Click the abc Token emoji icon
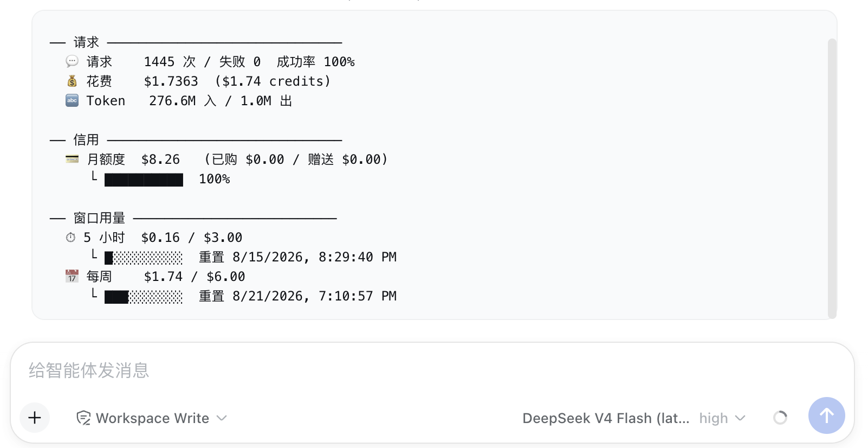 [x=72, y=100]
